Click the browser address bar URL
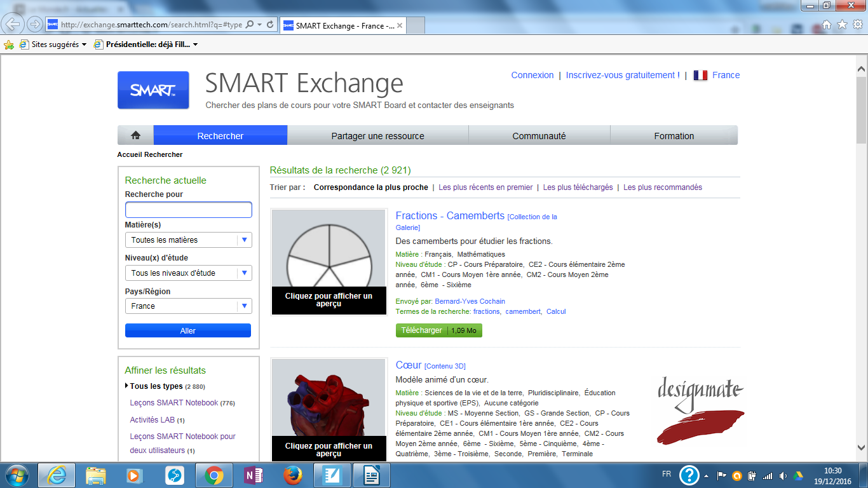 [x=152, y=24]
